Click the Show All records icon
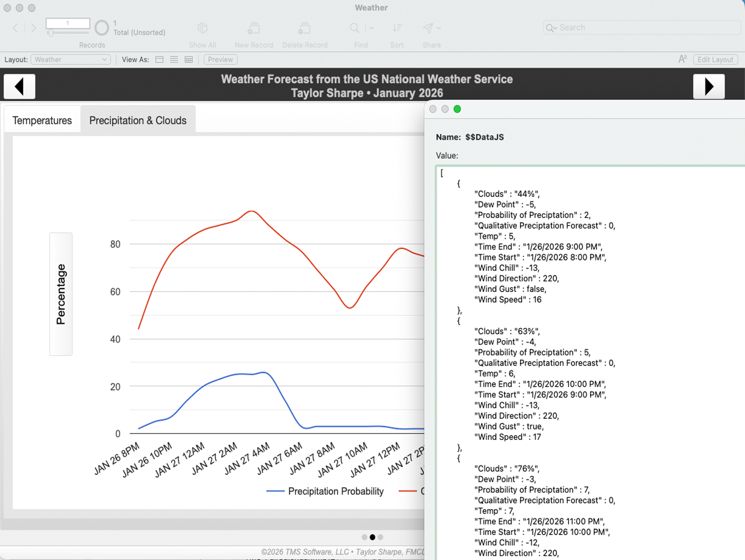This screenshot has width=745, height=560. (x=202, y=28)
